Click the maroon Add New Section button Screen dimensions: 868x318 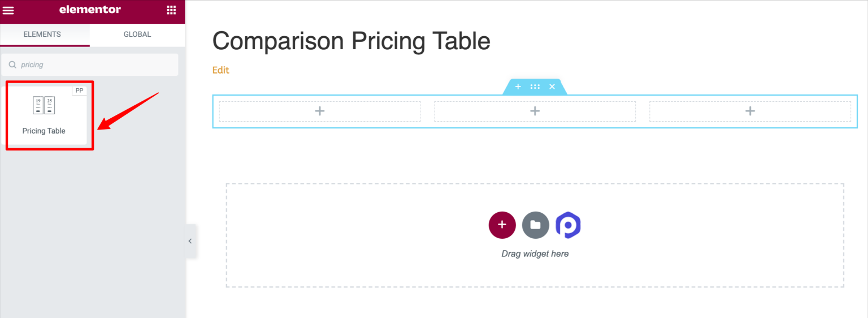pos(502,225)
